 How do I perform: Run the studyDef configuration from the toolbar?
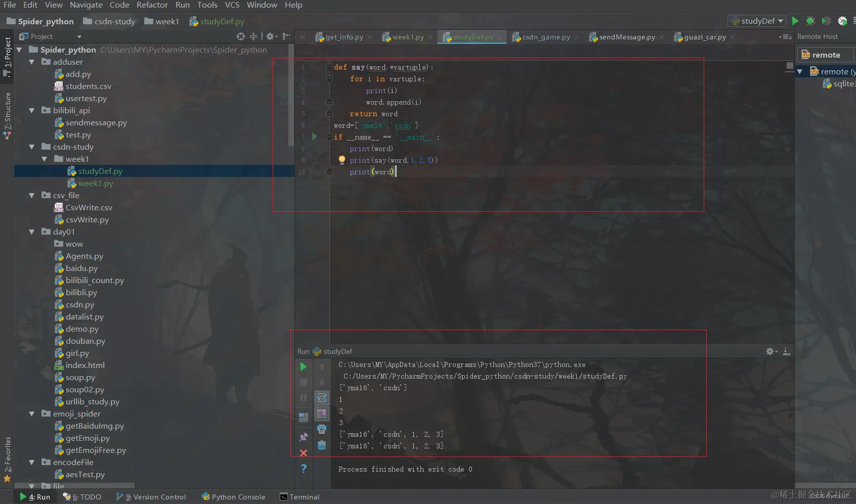[x=795, y=21]
